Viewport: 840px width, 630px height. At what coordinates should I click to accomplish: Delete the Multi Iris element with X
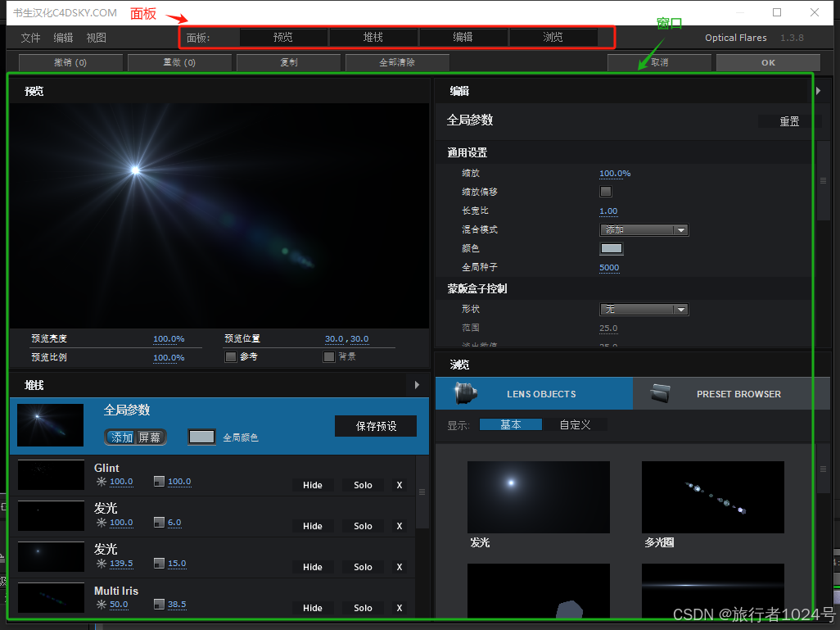coord(399,608)
